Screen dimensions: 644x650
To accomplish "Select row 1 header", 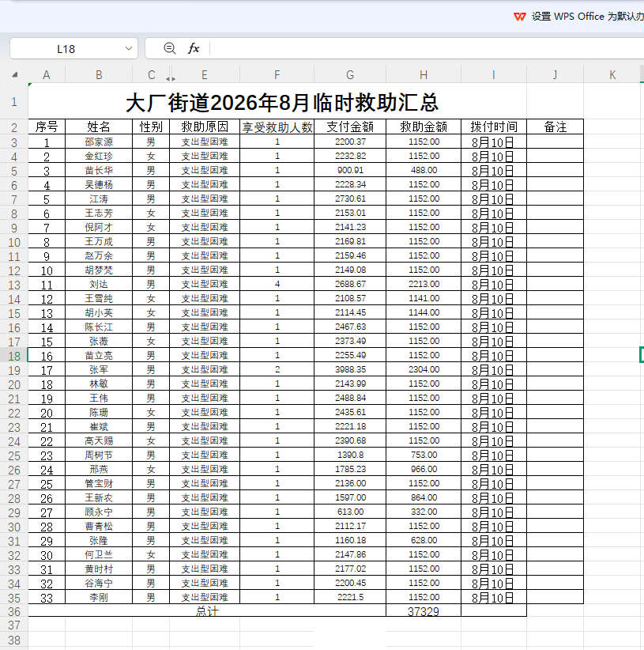I will coord(14,101).
